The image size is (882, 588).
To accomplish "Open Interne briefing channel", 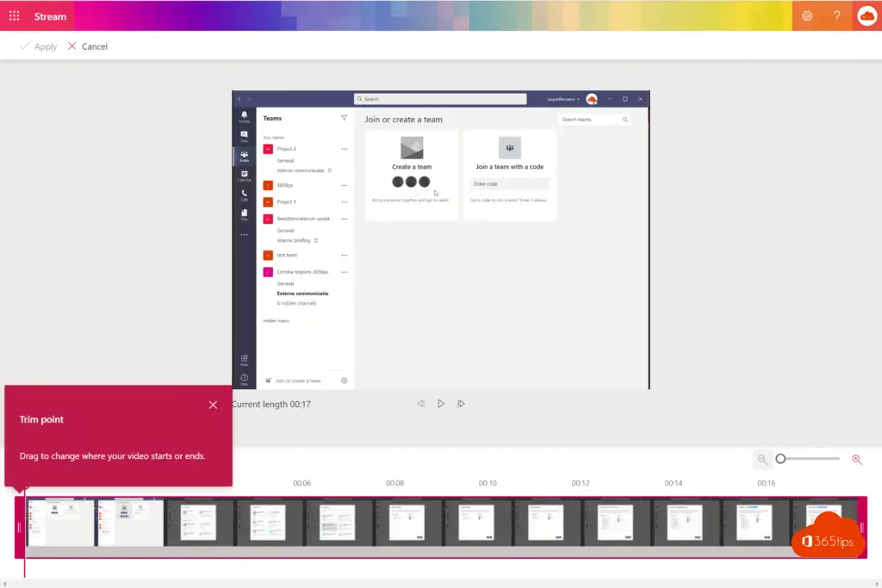I will (x=294, y=240).
